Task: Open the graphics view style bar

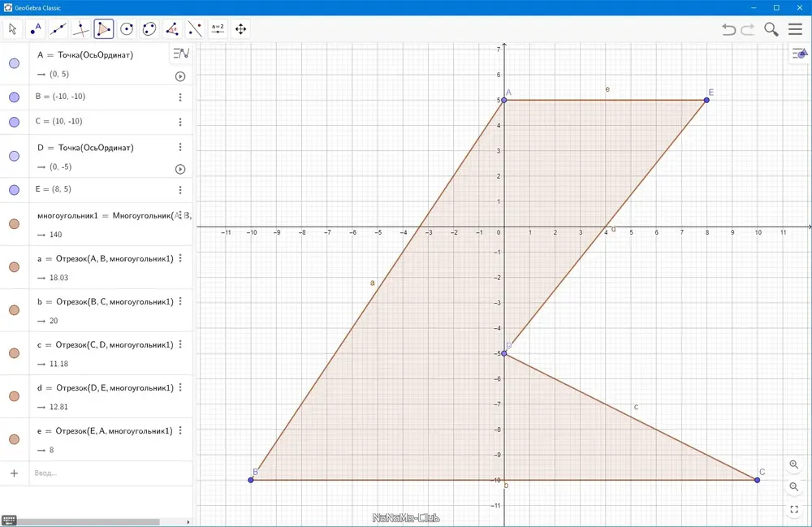Action: tap(800, 54)
